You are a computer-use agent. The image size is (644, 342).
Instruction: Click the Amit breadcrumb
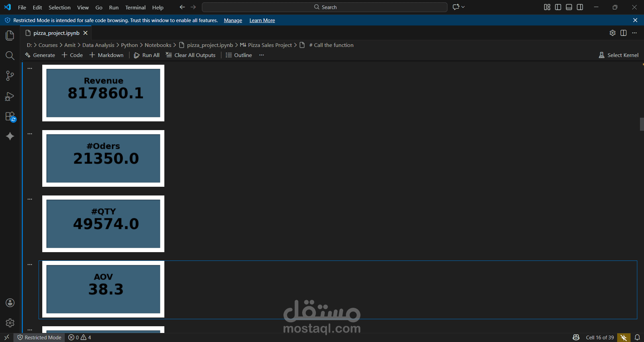click(70, 45)
